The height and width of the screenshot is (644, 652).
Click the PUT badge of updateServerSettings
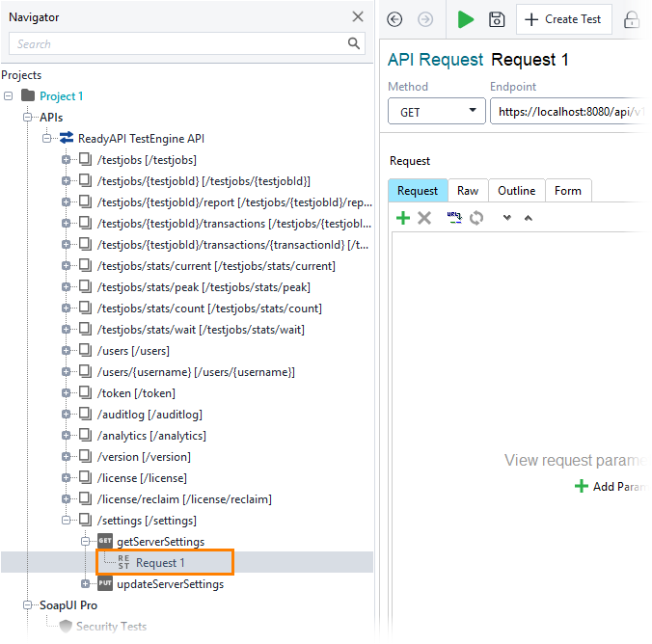(x=105, y=583)
